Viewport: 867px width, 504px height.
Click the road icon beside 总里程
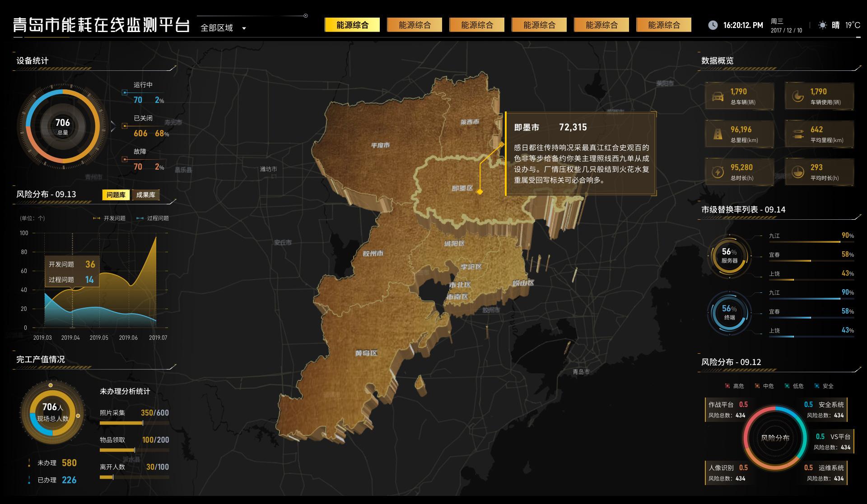click(718, 134)
